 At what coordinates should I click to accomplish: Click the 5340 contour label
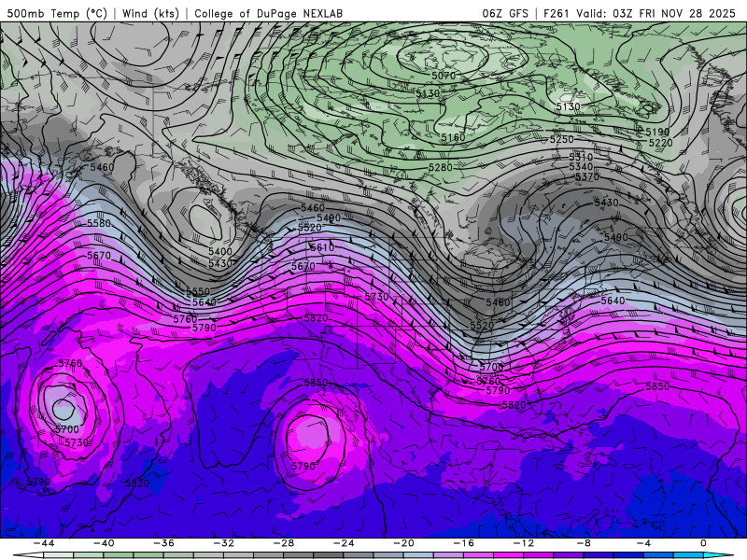point(581,167)
